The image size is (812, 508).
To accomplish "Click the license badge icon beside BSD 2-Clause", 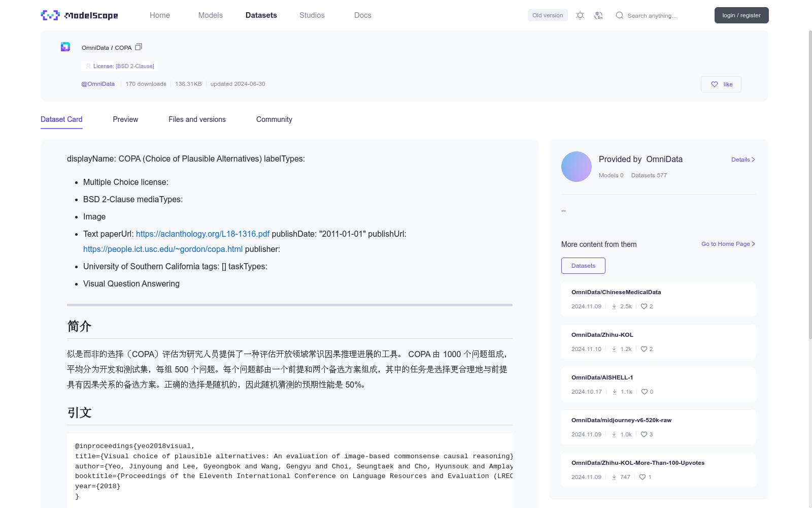I will pos(88,66).
